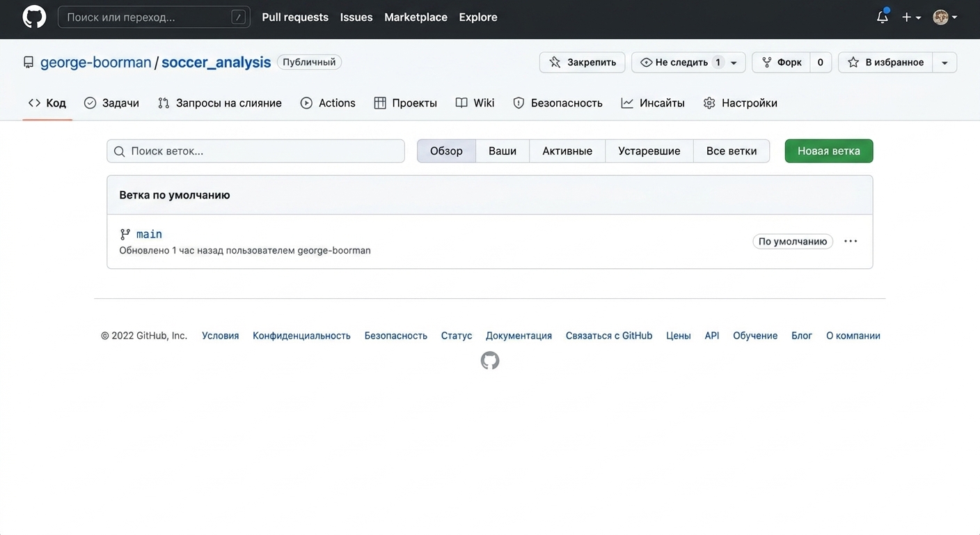The image size is (980, 535).
Task: Click the Форк count 0
Action: click(821, 63)
